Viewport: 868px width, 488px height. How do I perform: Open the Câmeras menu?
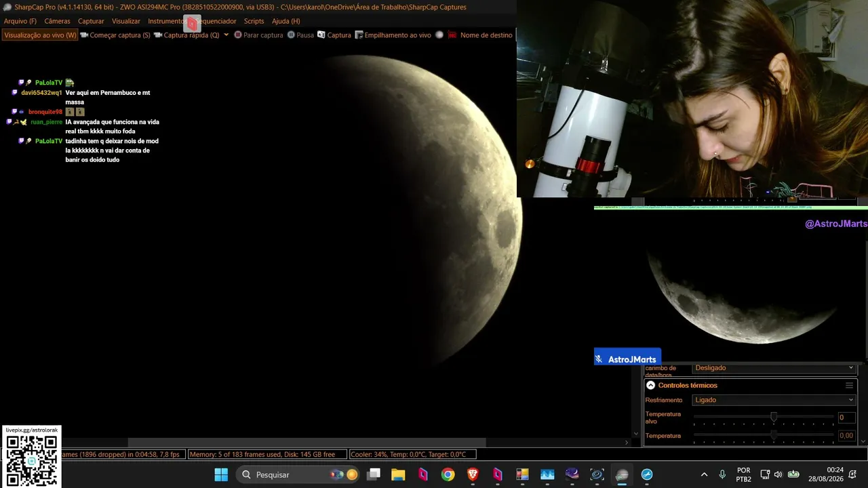(x=57, y=21)
